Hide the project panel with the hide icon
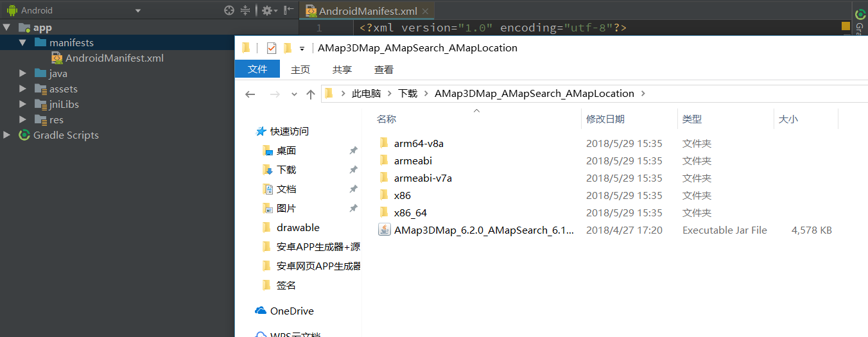The height and width of the screenshot is (337, 868). (289, 10)
